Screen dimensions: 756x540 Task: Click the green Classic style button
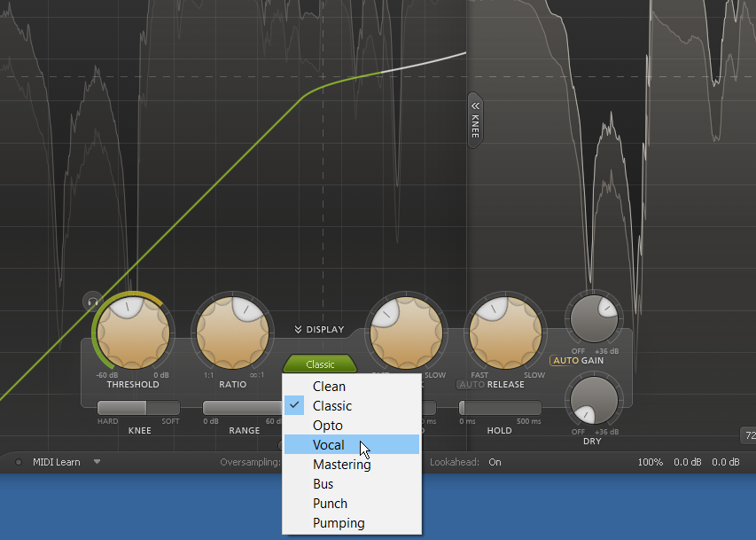click(320, 364)
